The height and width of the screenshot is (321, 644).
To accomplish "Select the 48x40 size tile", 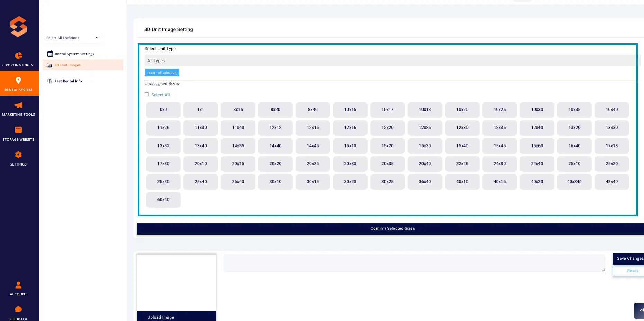I will 612,182.
